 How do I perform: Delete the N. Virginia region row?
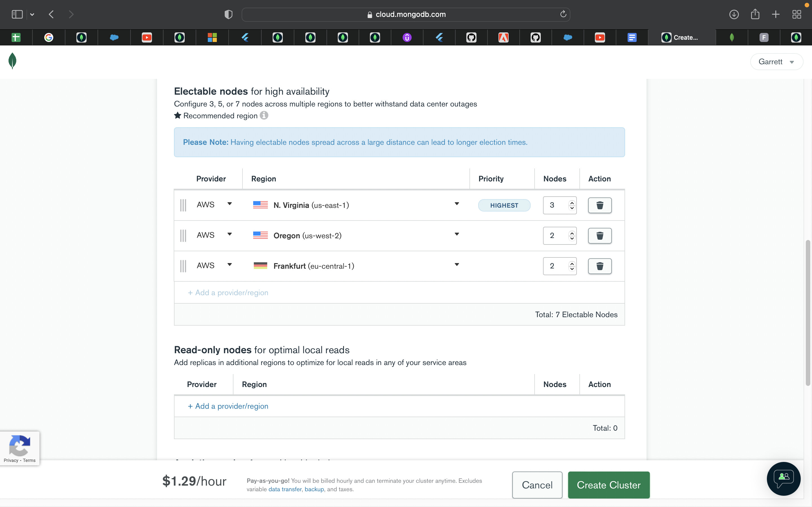coord(600,205)
